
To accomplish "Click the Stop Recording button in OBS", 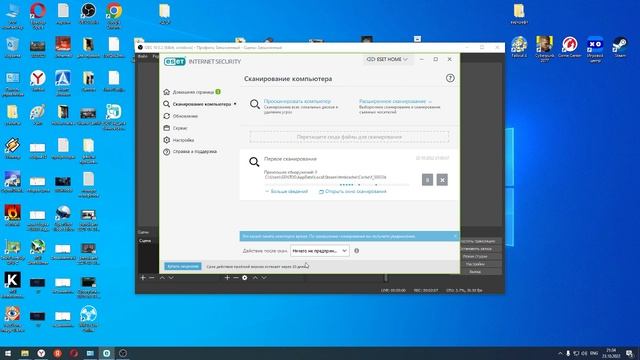I will coord(480,249).
